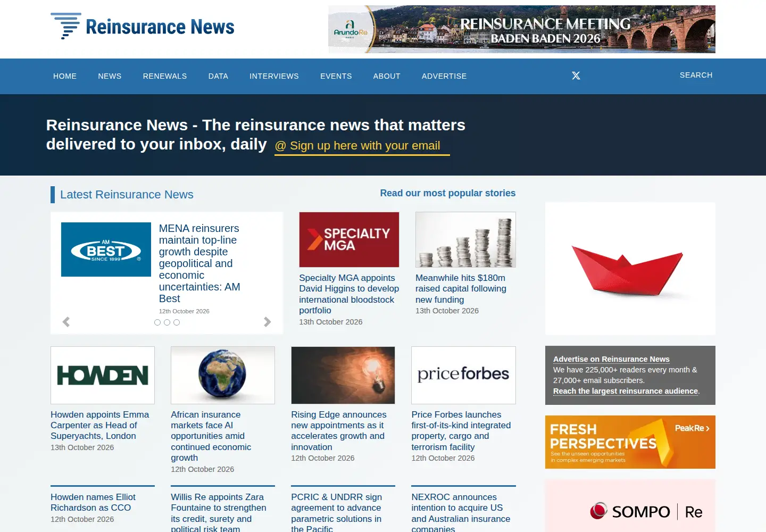Open Specialty MGA appoints David Higgins article
The width and height of the screenshot is (766, 532).
349,294
